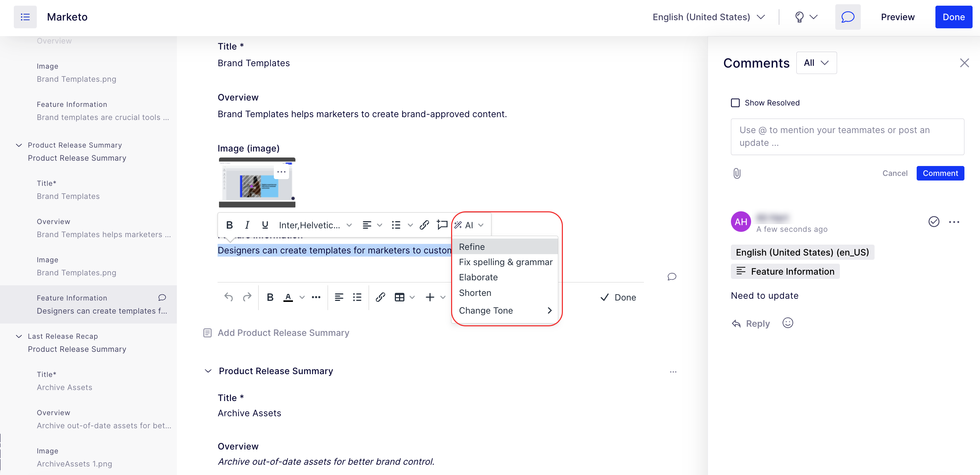Click Bold in the floating text toolbar

tap(229, 225)
